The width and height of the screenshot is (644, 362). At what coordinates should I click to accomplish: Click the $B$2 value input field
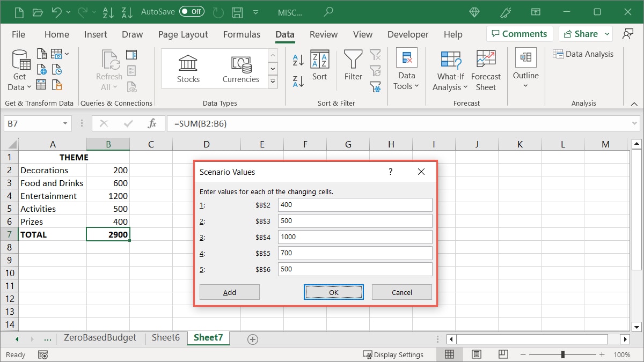[x=354, y=205]
